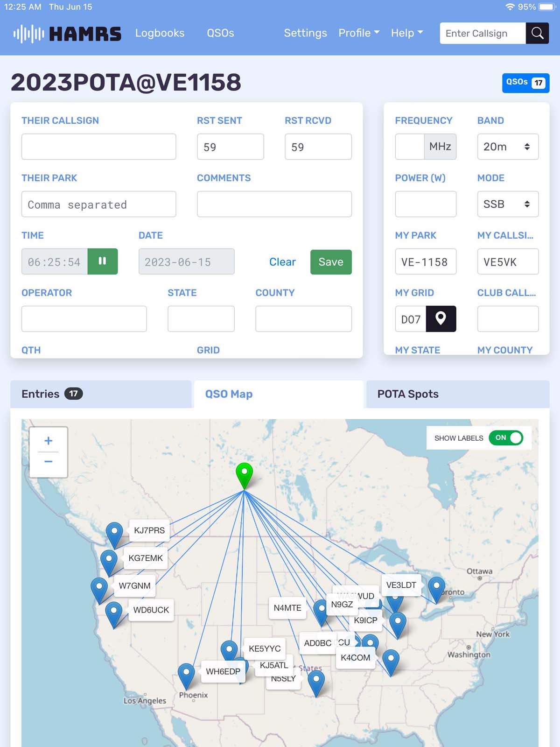The width and height of the screenshot is (560, 747).
Task: Switch to the Entries tab
Action: [x=101, y=394]
